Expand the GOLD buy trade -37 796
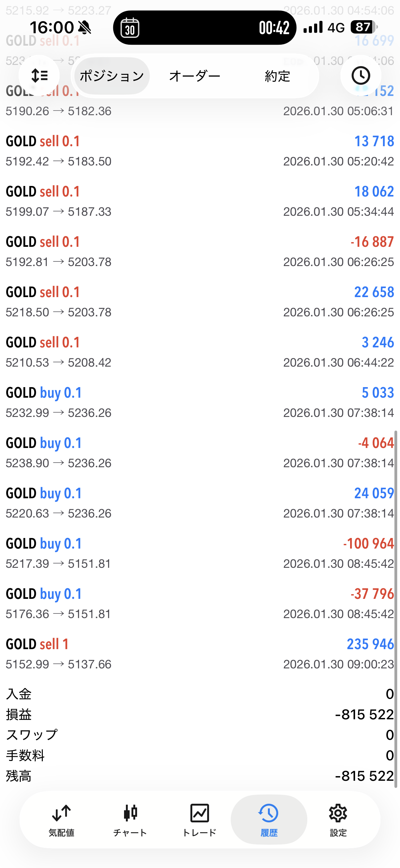Image resolution: width=400 pixels, height=868 pixels. point(200,604)
